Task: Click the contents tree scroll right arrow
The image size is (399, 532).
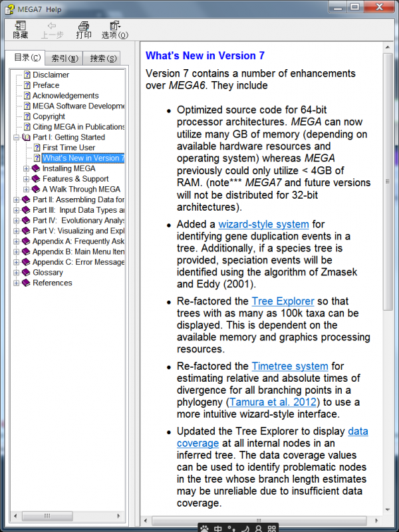Action: click(x=118, y=516)
